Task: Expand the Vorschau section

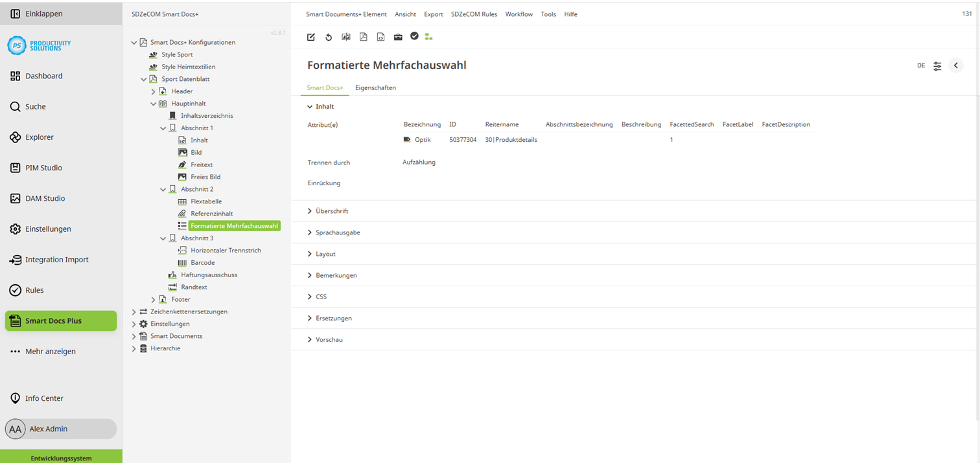Action: click(328, 339)
